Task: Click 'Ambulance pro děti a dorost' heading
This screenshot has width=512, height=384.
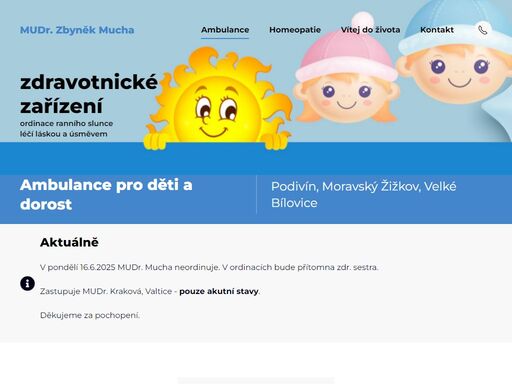Action: click(106, 194)
